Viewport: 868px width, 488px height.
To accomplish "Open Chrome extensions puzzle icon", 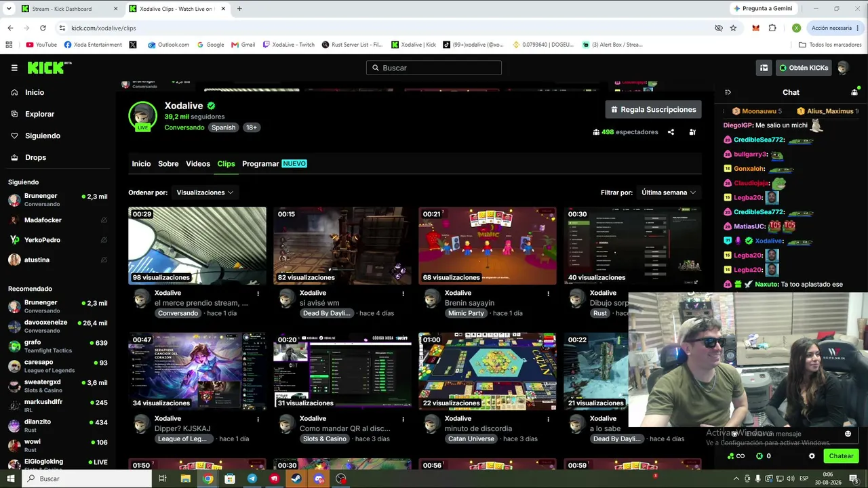I will 772,28.
